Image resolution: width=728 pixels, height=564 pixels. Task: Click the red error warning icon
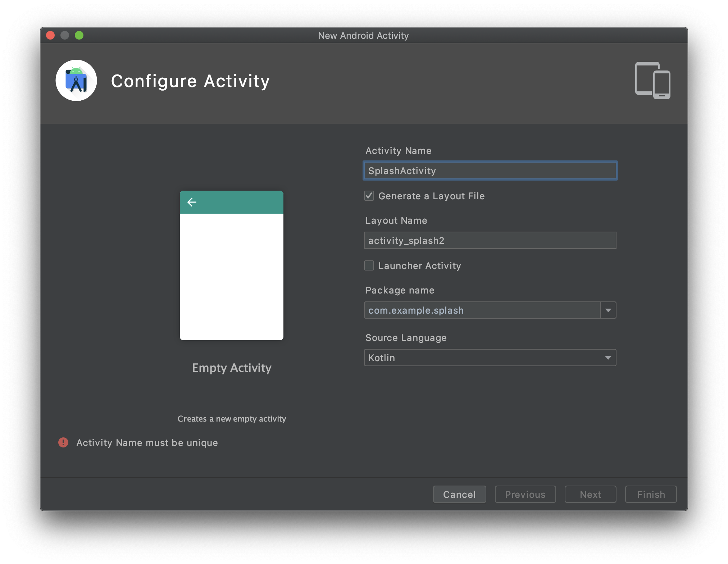(63, 442)
